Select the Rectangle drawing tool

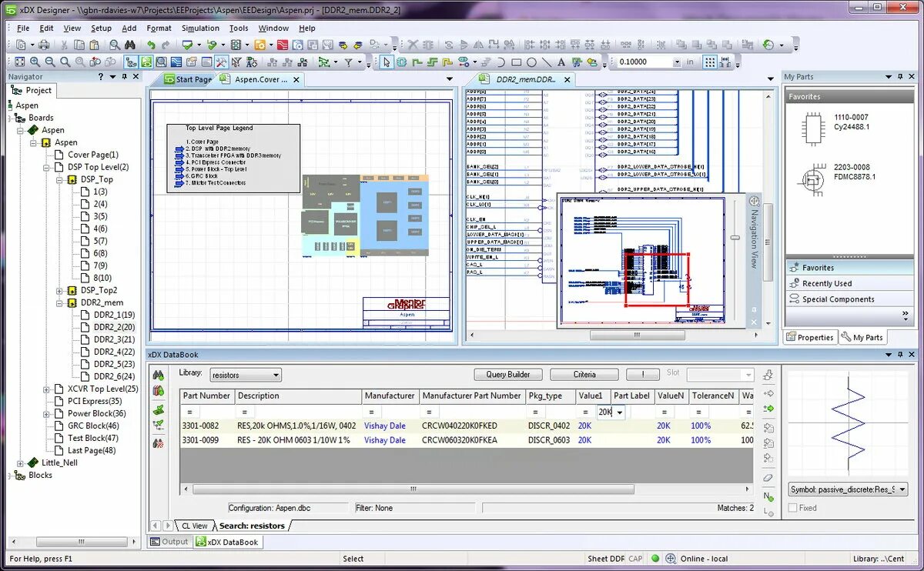click(x=517, y=62)
